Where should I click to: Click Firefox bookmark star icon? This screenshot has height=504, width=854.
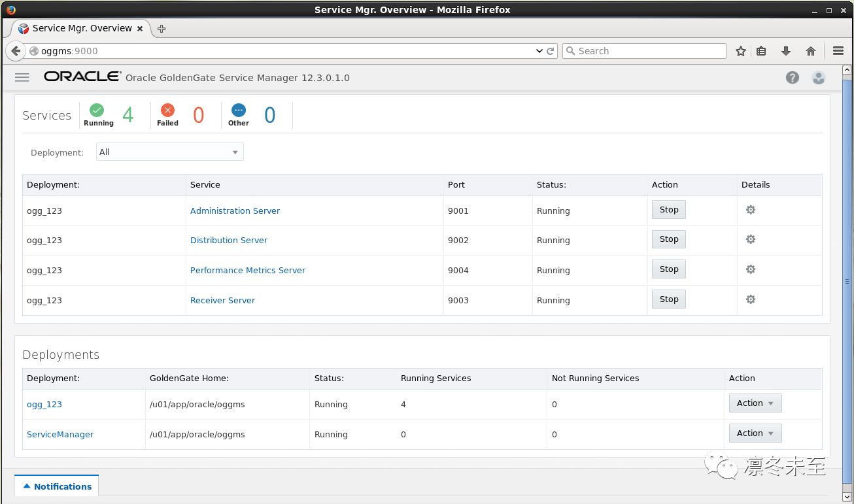tap(741, 51)
